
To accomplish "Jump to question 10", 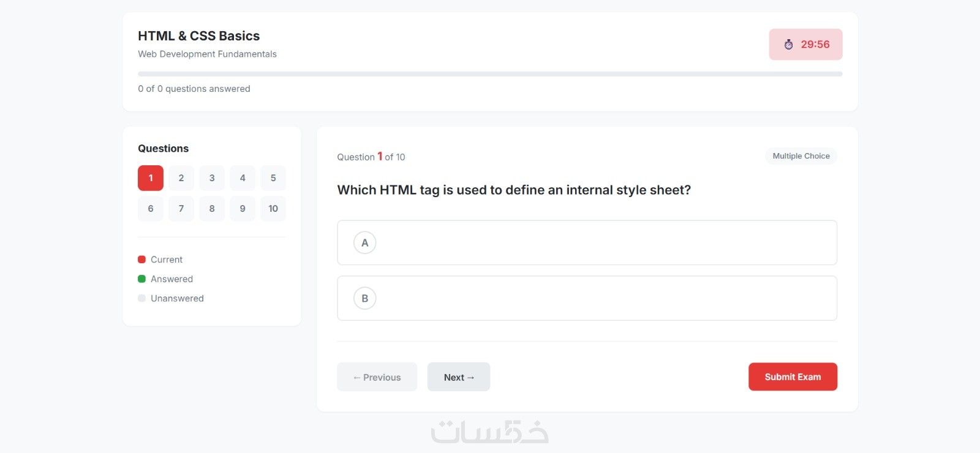I will click(x=273, y=209).
